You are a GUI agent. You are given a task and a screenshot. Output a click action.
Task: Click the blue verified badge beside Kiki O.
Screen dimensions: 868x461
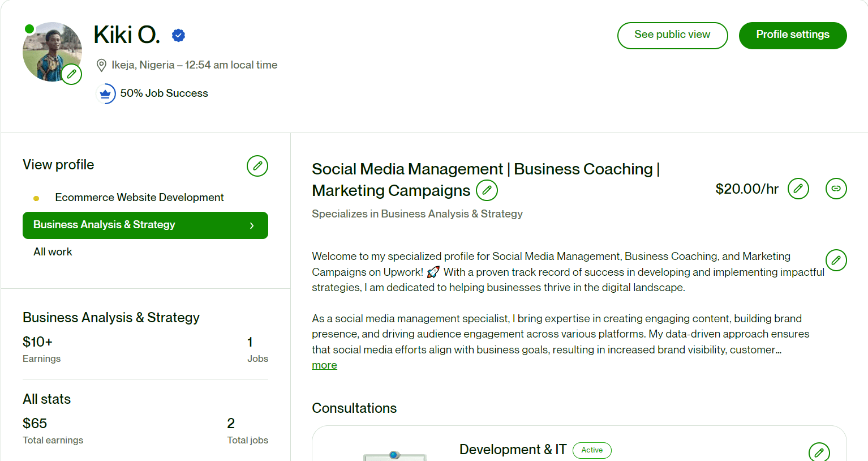178,36
